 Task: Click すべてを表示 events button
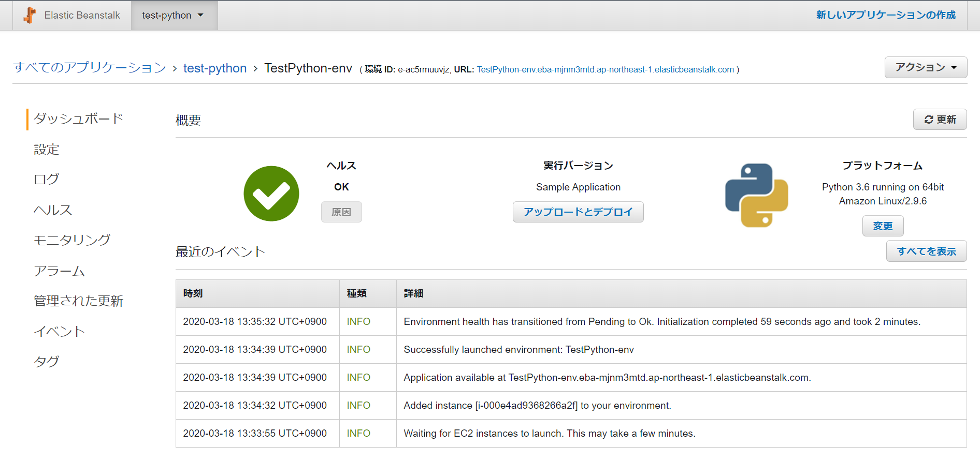pos(926,251)
